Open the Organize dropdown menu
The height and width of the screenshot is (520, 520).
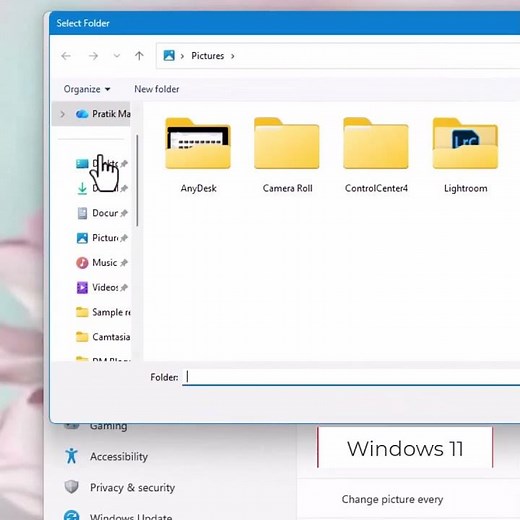click(87, 89)
